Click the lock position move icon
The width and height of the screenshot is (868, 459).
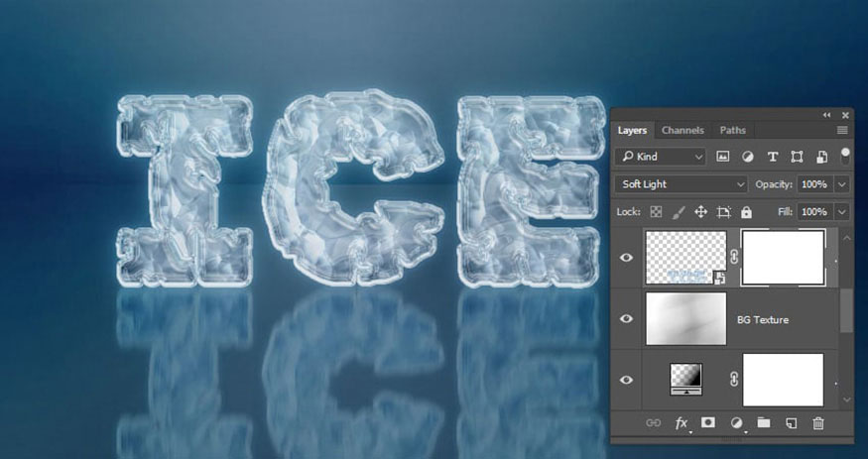click(700, 212)
